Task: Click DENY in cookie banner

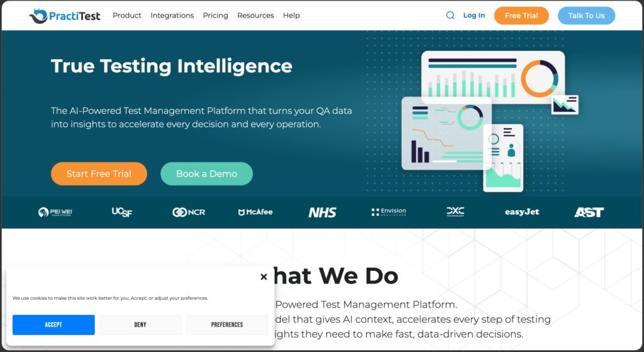Action: (140, 324)
